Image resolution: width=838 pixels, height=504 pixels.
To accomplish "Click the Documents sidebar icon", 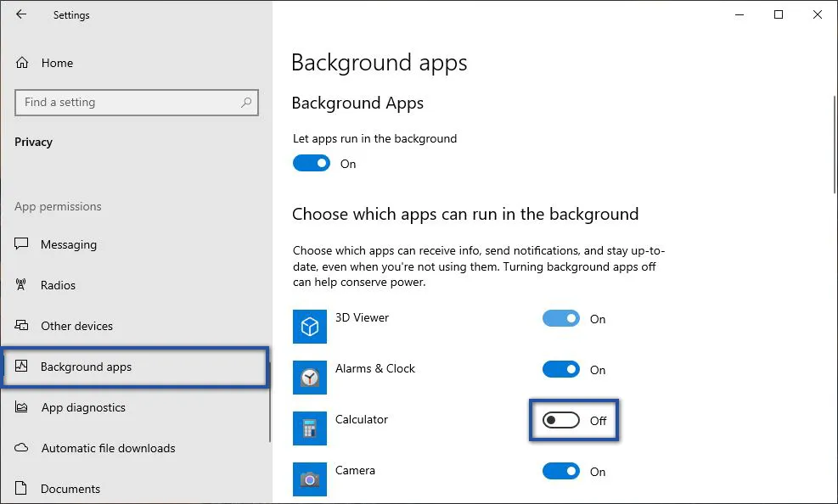I will click(23, 489).
